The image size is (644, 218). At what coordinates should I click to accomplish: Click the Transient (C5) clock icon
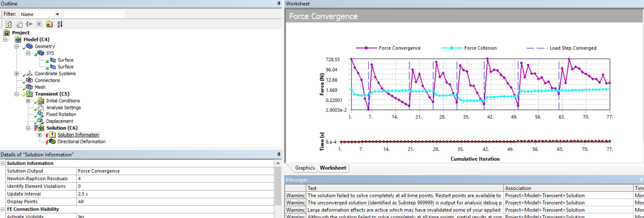click(30, 94)
